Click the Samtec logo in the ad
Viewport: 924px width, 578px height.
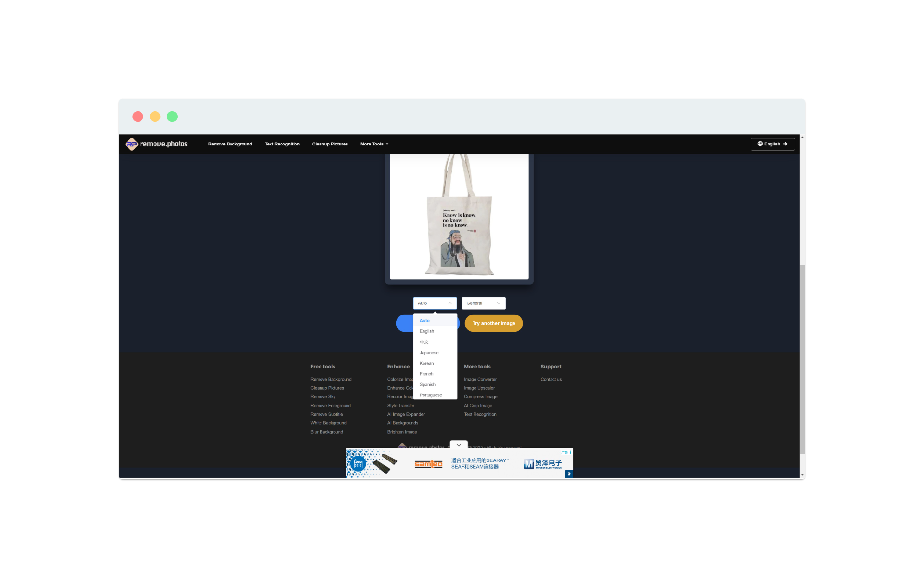(x=428, y=464)
